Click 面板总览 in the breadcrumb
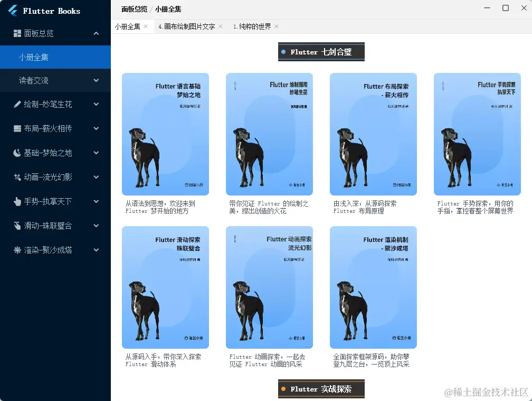 click(x=135, y=9)
